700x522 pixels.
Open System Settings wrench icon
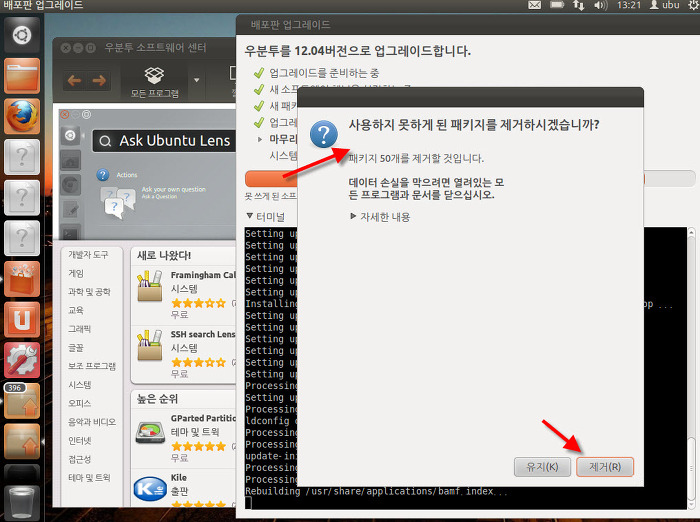pyautogui.click(x=22, y=360)
